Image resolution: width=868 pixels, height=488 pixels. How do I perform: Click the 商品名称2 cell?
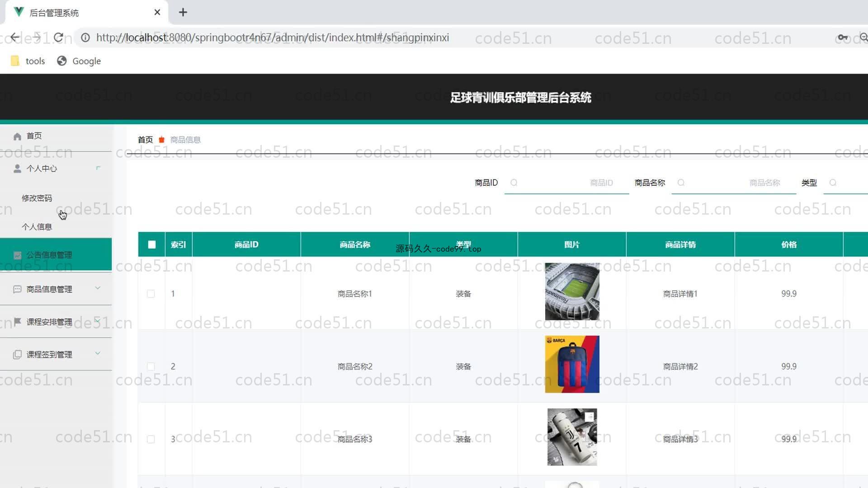(x=355, y=366)
